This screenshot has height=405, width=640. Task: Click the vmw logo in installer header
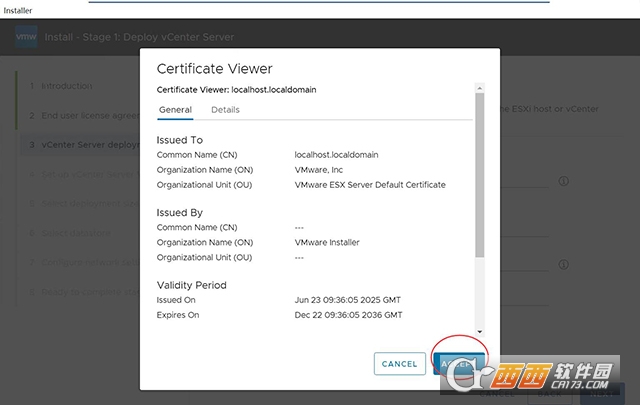(26, 37)
